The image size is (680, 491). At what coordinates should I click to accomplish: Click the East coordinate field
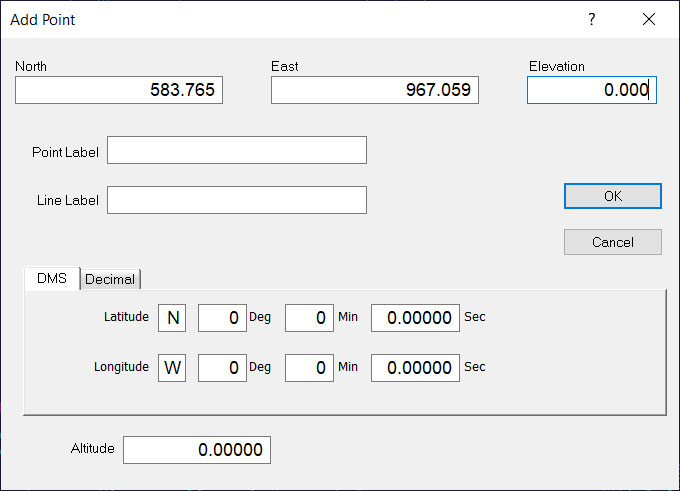tap(374, 91)
